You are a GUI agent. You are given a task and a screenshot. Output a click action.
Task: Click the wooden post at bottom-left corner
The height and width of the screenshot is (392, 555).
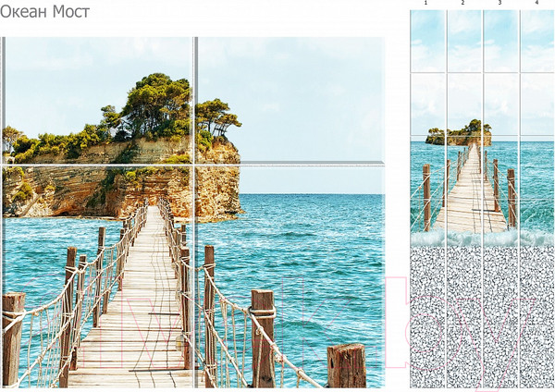pos(13,339)
